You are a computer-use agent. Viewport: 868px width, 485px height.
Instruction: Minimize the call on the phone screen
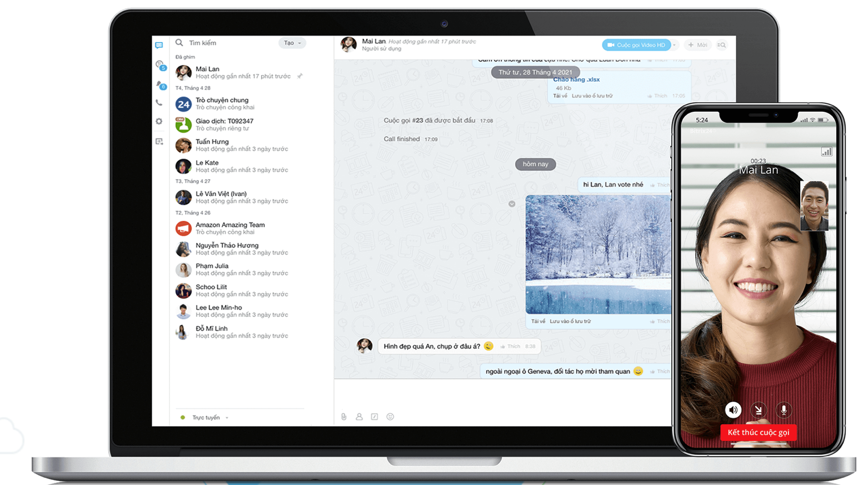coord(759,410)
